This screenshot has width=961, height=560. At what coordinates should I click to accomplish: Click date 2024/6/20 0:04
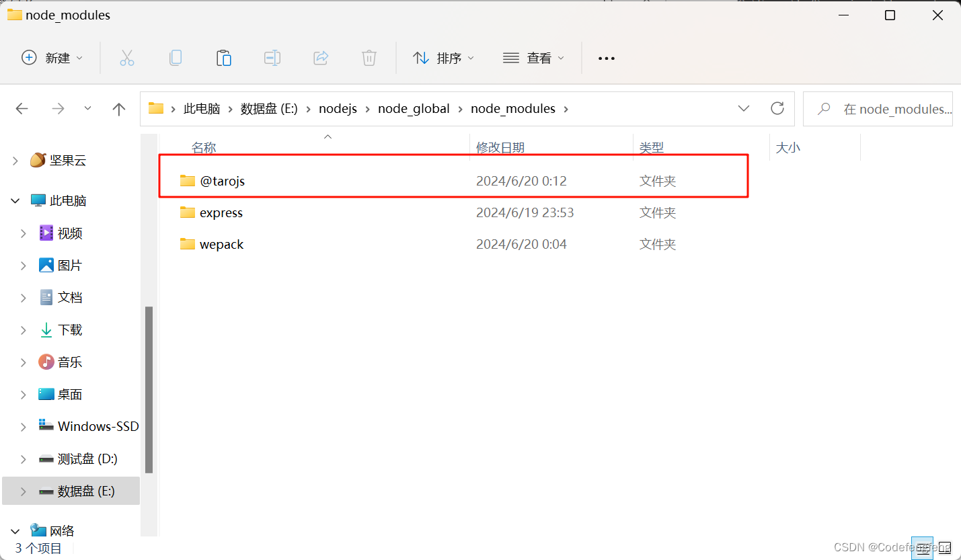click(521, 244)
